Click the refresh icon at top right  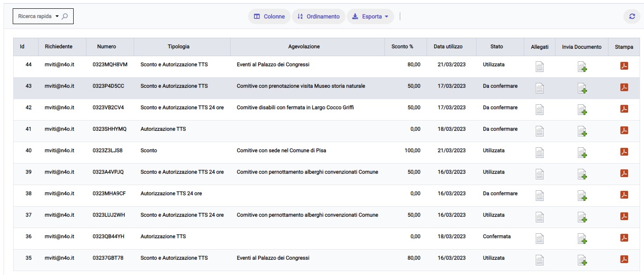point(632,17)
